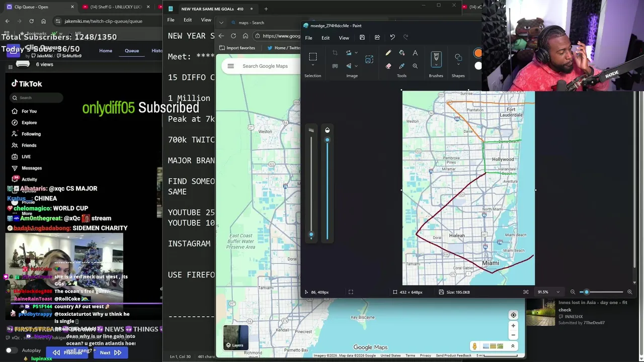This screenshot has height=362, width=644.
Task: Click the Brushes tool icon in Paint
Action: (x=436, y=57)
